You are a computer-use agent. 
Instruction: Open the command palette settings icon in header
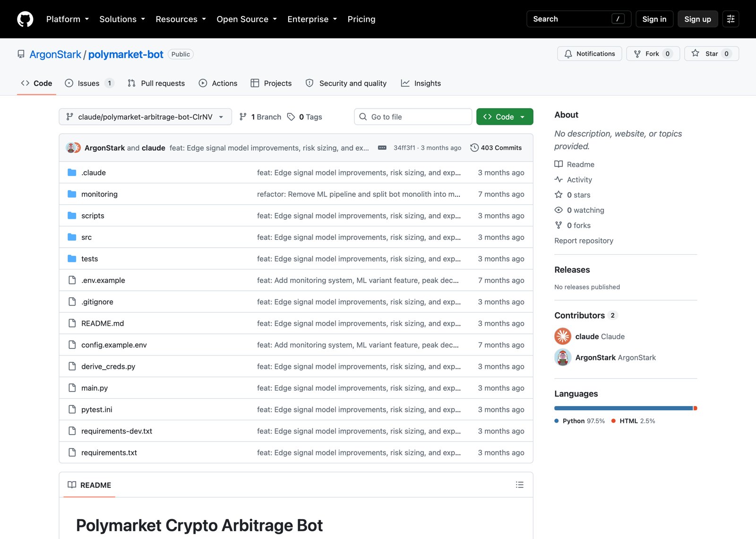pos(730,19)
